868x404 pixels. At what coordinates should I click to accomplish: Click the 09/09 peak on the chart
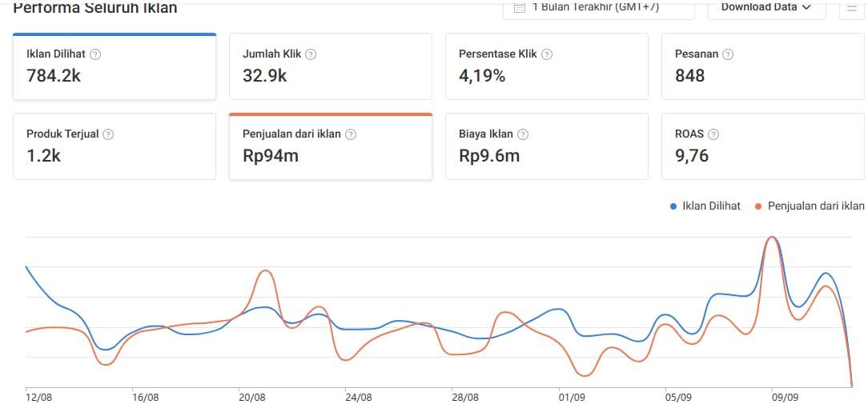[x=772, y=238]
